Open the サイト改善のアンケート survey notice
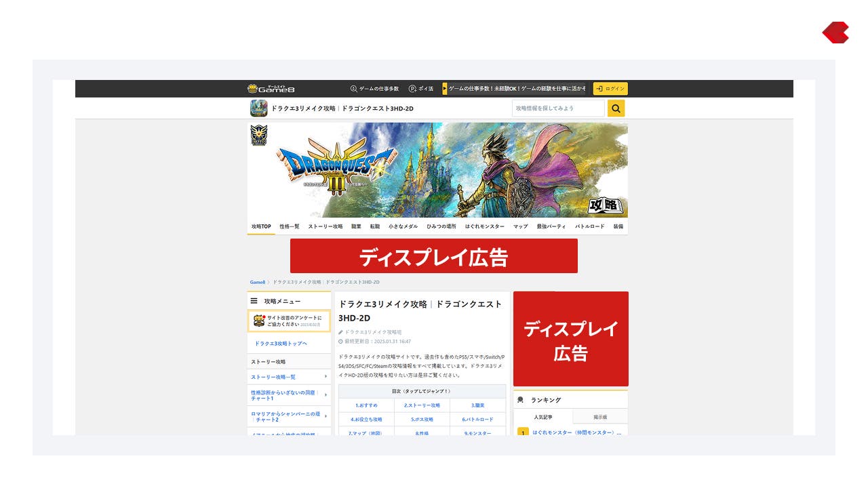The image size is (868, 488). 290,321
